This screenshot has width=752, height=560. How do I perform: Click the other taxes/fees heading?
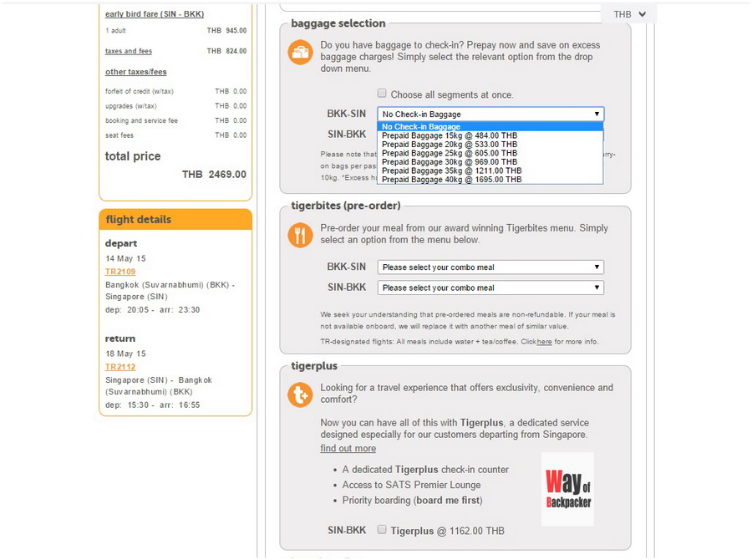click(136, 72)
